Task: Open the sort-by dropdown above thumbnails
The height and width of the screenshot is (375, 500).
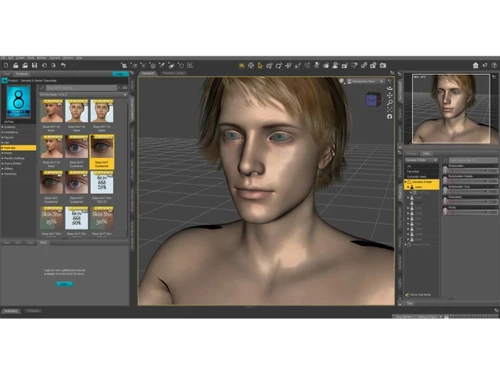Action: click(x=83, y=95)
